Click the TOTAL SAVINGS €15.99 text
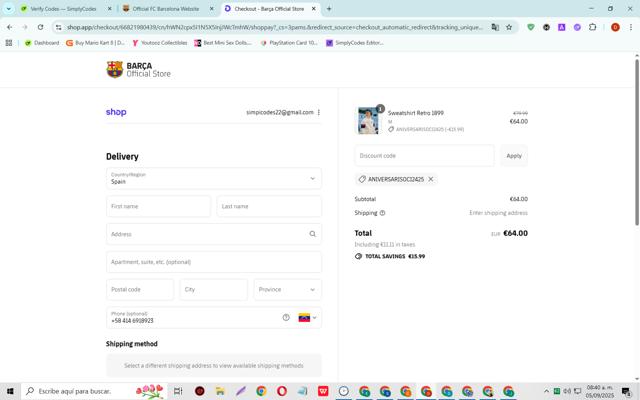The height and width of the screenshot is (400, 640). click(x=395, y=256)
